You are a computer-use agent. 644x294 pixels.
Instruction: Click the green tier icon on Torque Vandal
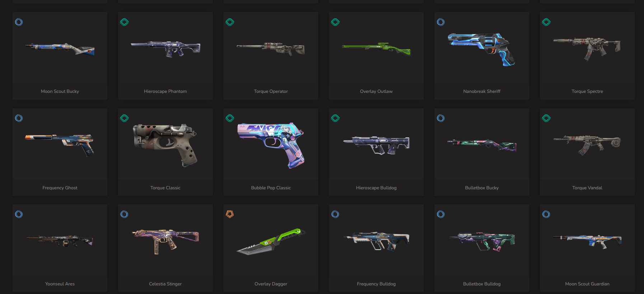coord(546,118)
